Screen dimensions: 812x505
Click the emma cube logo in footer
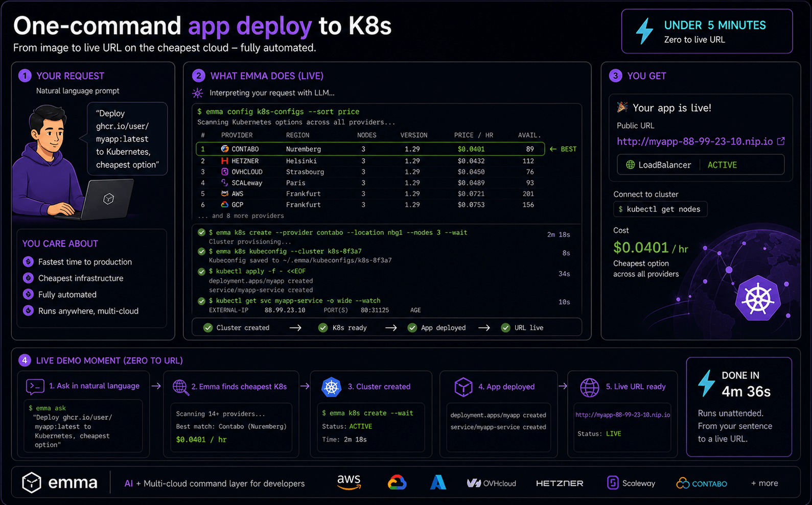pyautogui.click(x=32, y=483)
